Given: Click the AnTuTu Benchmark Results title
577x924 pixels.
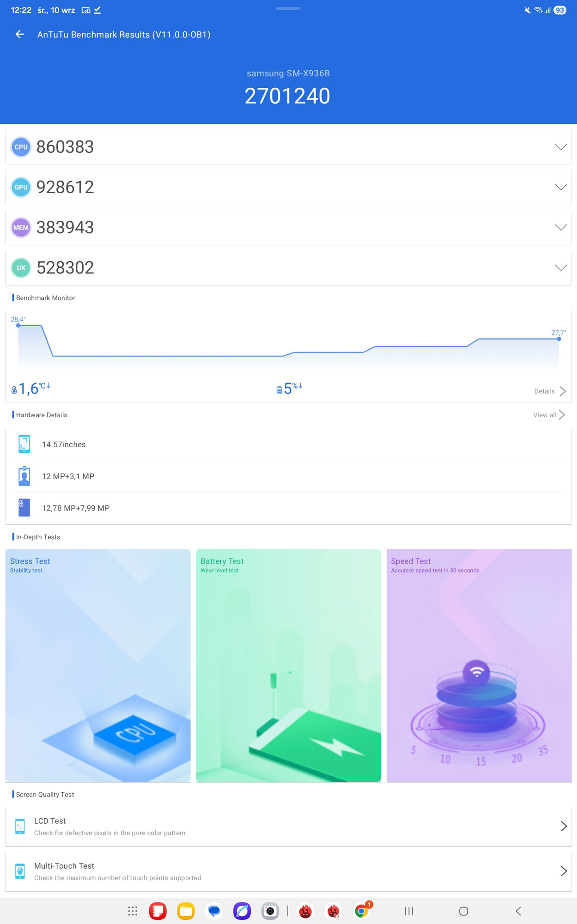Looking at the screenshot, I should pyautogui.click(x=124, y=35).
